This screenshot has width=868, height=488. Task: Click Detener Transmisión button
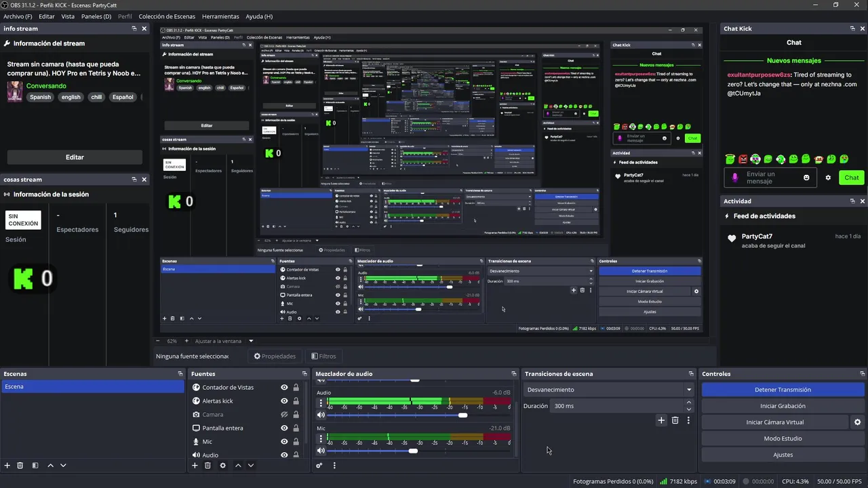pyautogui.click(x=783, y=390)
